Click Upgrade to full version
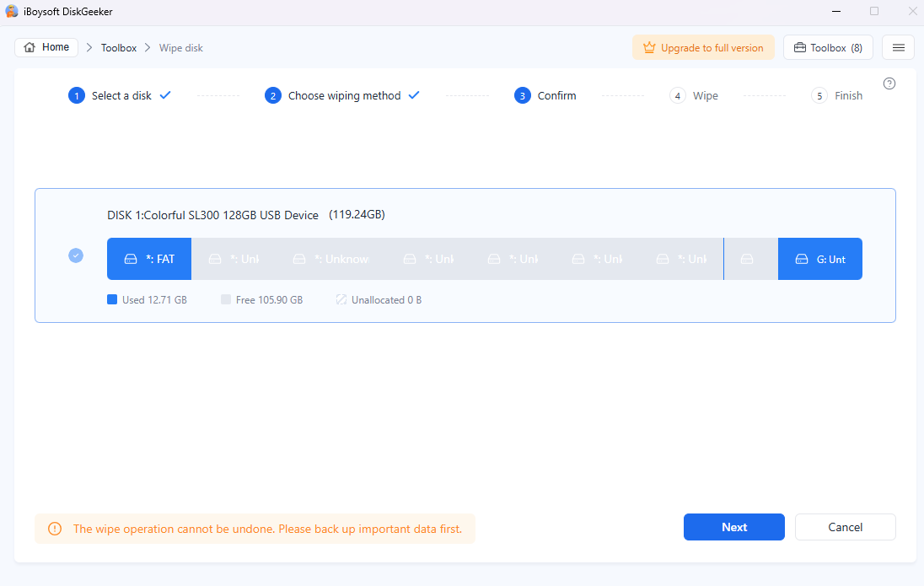This screenshot has width=924, height=586. point(703,48)
